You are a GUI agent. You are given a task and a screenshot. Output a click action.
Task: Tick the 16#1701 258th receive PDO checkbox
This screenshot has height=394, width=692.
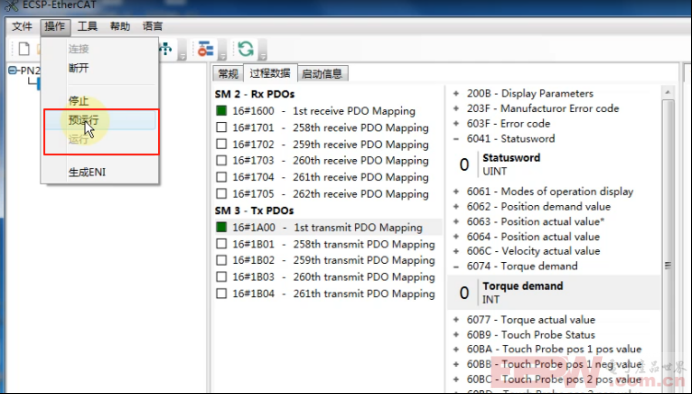[222, 128]
